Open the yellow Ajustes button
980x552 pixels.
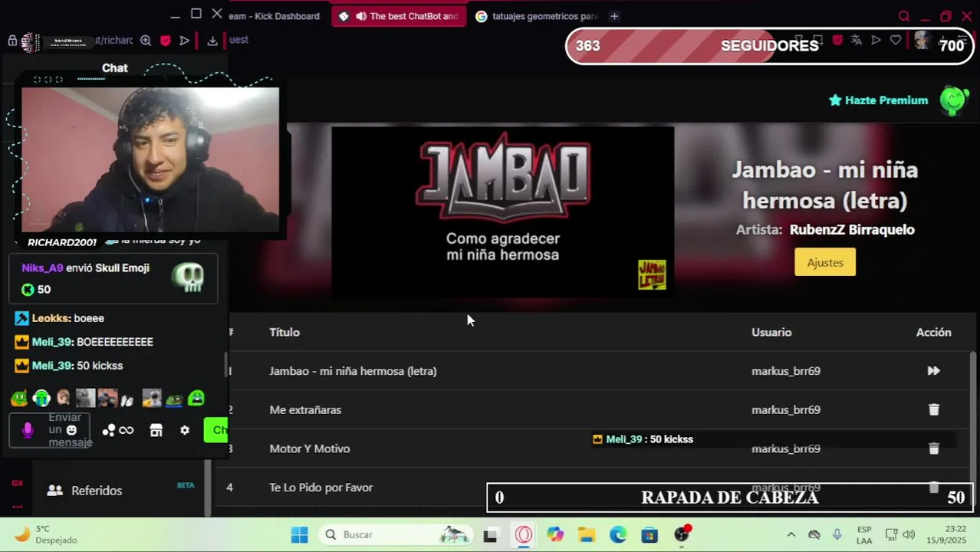825,262
